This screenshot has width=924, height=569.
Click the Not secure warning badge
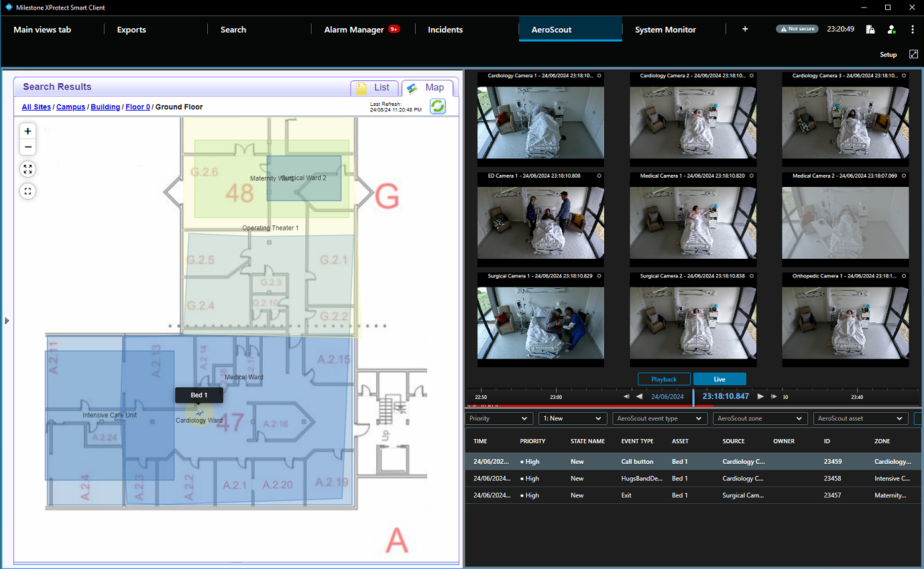[x=797, y=29]
